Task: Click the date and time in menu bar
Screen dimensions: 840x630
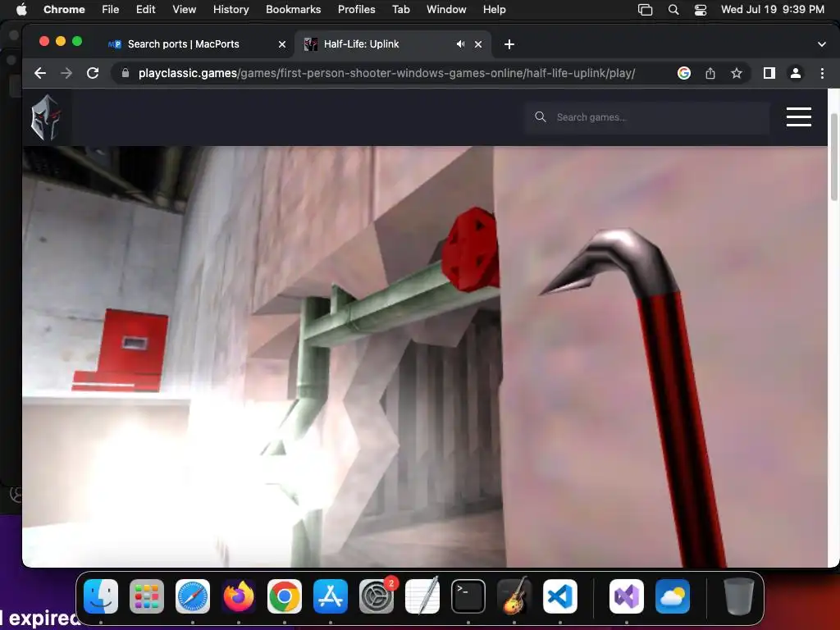Action: (x=773, y=9)
